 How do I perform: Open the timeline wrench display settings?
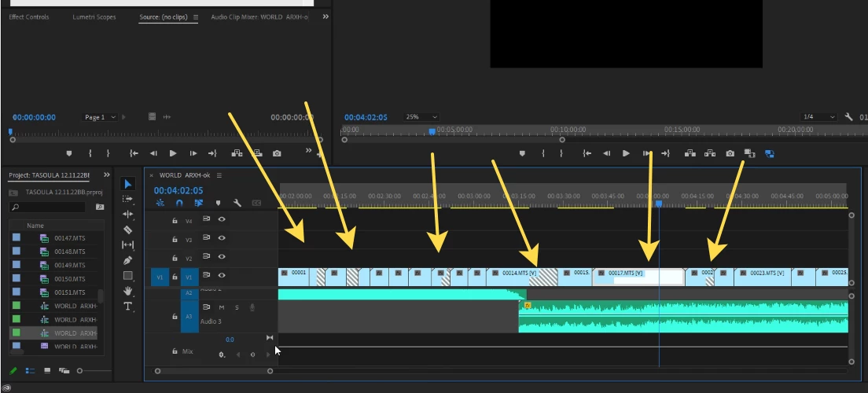pos(237,203)
